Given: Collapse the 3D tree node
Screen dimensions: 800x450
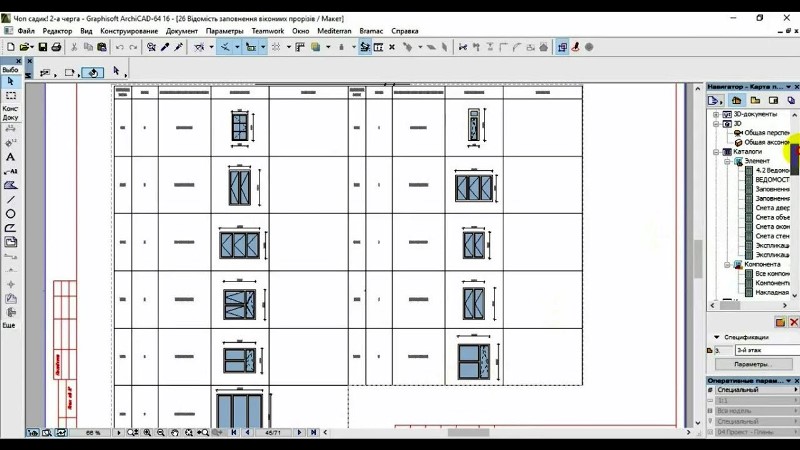Looking at the screenshot, I should click(716, 123).
